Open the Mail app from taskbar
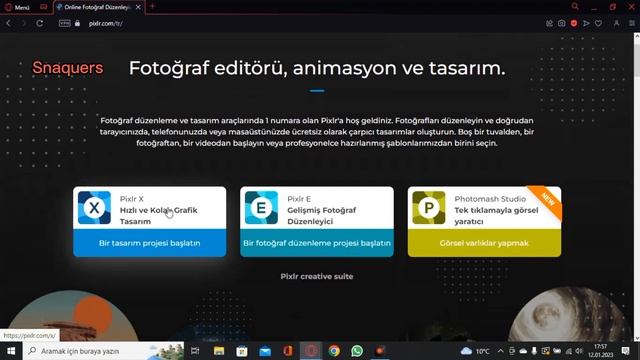 click(265, 351)
